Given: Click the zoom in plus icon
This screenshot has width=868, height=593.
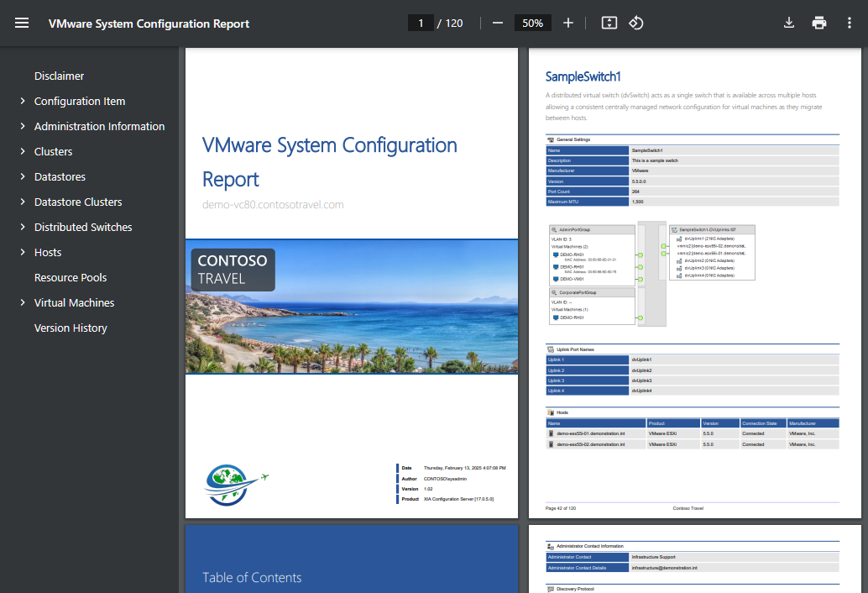Looking at the screenshot, I should pyautogui.click(x=568, y=23).
